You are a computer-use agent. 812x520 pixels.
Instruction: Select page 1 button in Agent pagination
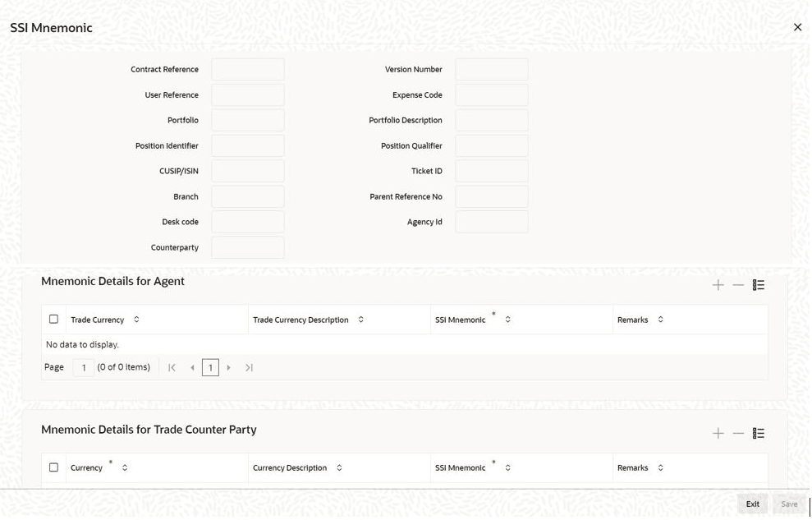click(210, 367)
